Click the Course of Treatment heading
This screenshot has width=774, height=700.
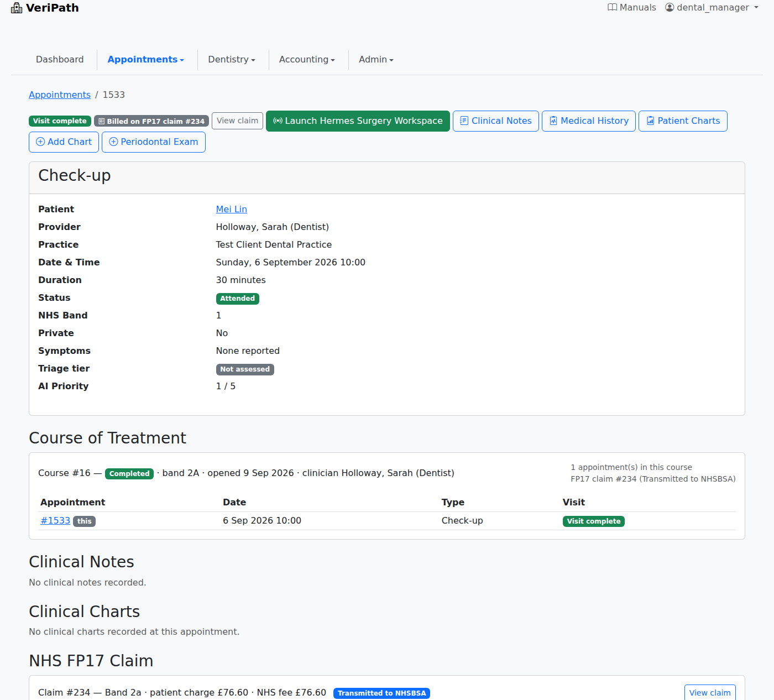(x=107, y=438)
